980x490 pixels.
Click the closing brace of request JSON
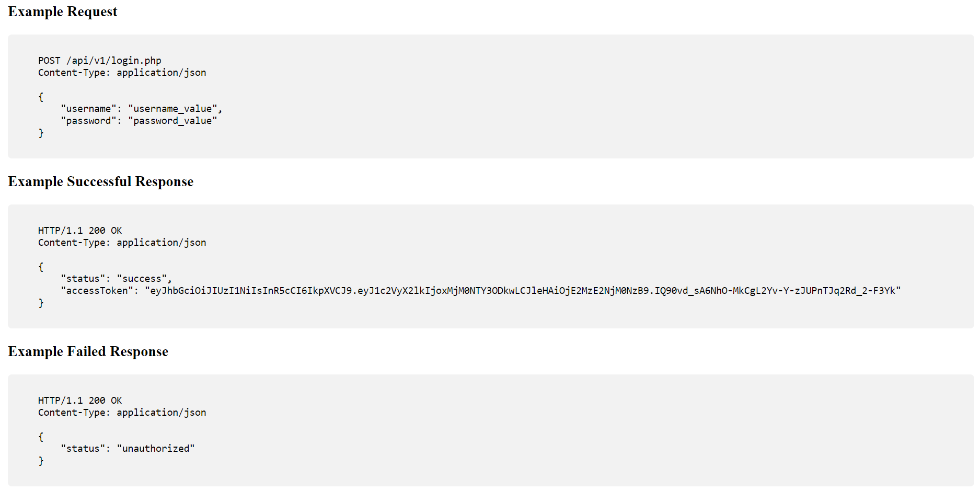(x=41, y=133)
